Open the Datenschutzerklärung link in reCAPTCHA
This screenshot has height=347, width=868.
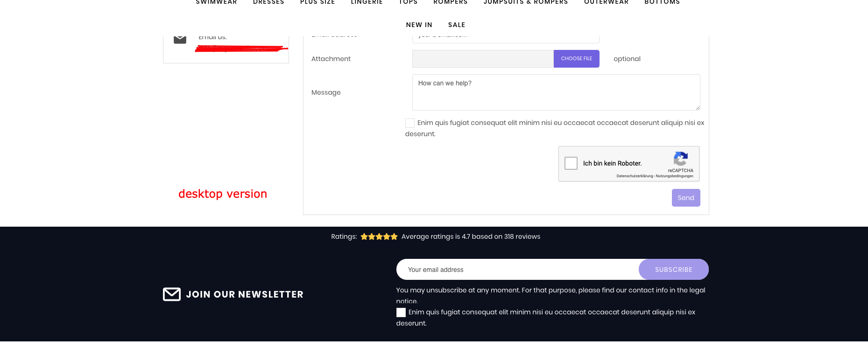[x=635, y=176]
